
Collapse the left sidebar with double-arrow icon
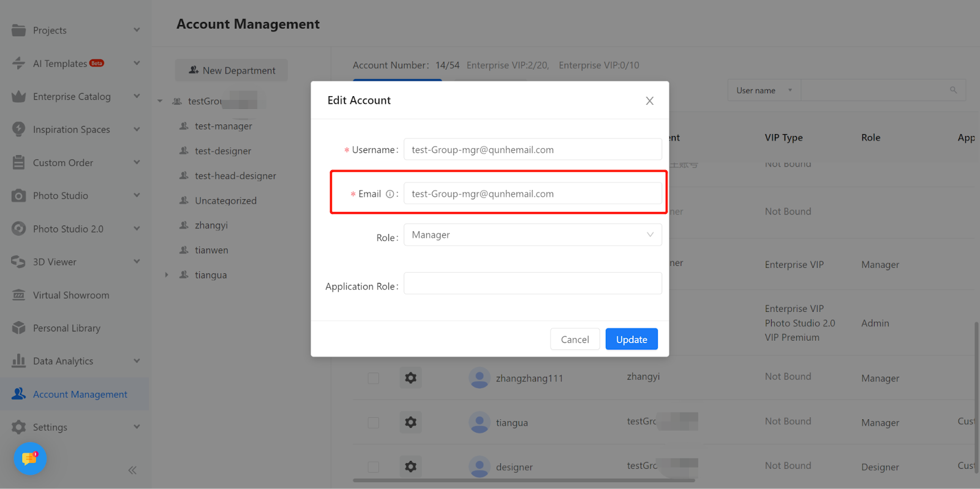click(132, 470)
